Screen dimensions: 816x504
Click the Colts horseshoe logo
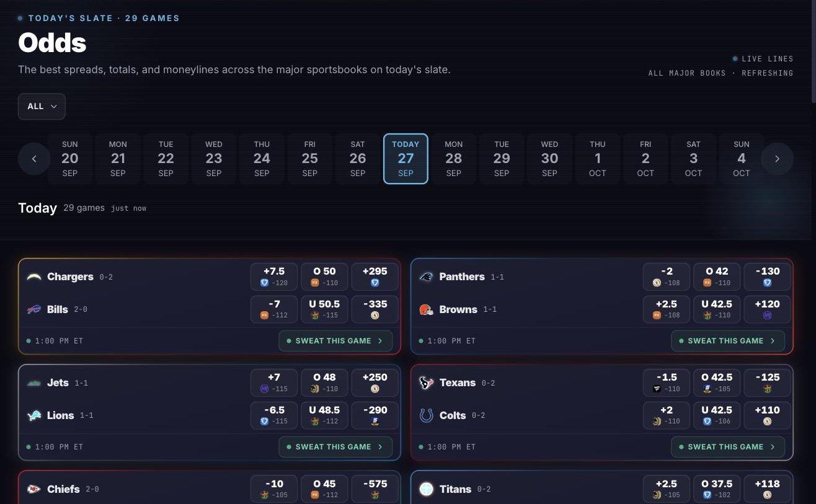pos(426,415)
